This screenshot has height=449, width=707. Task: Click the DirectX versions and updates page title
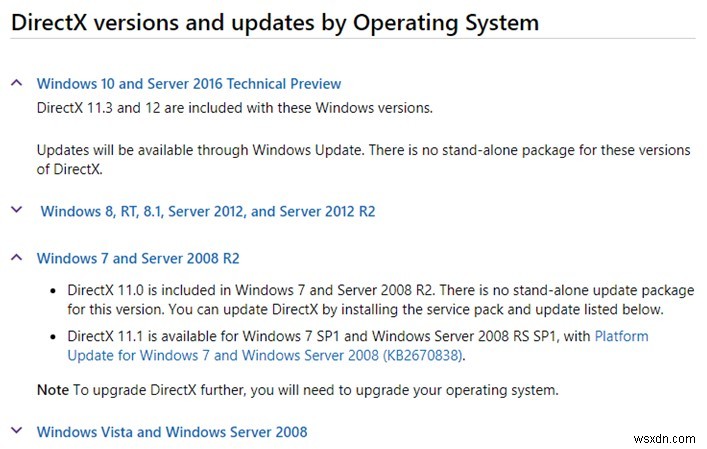point(274,22)
